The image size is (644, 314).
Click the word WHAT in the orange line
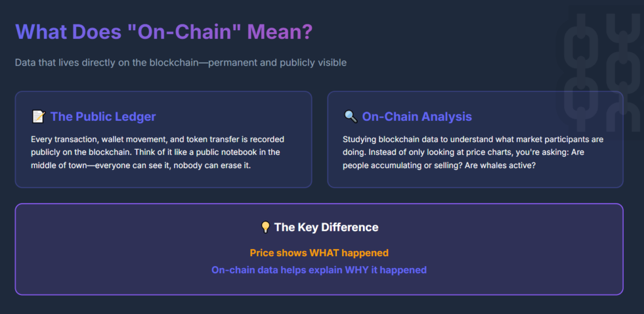tap(325, 253)
